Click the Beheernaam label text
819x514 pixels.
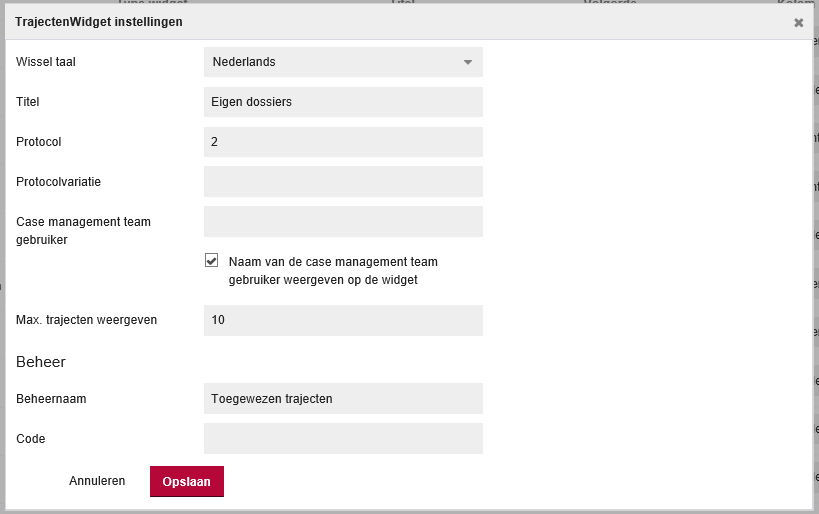[51, 399]
